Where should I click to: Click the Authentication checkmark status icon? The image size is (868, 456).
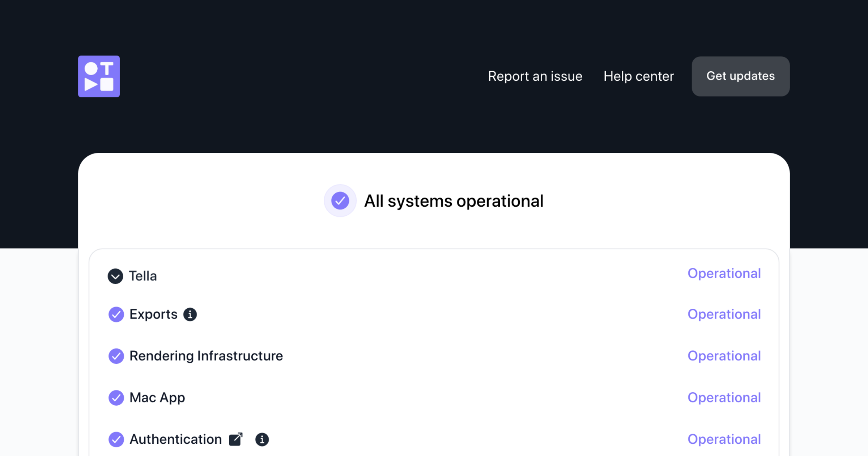[116, 439]
